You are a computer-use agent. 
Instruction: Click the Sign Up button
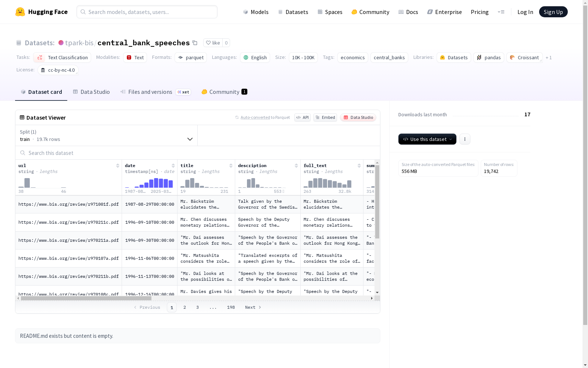tap(553, 12)
